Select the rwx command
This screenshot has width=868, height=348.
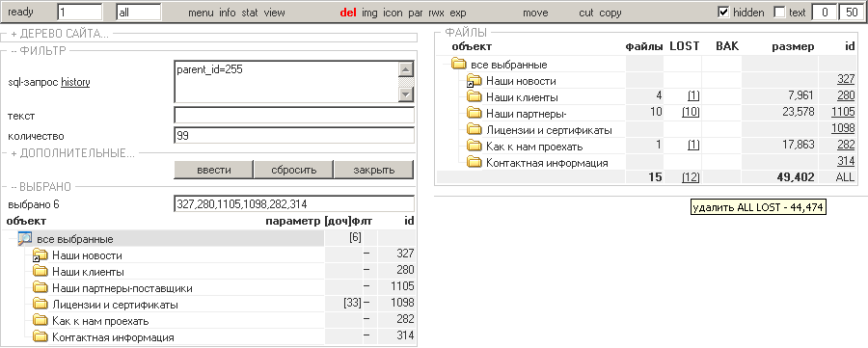pyautogui.click(x=436, y=13)
